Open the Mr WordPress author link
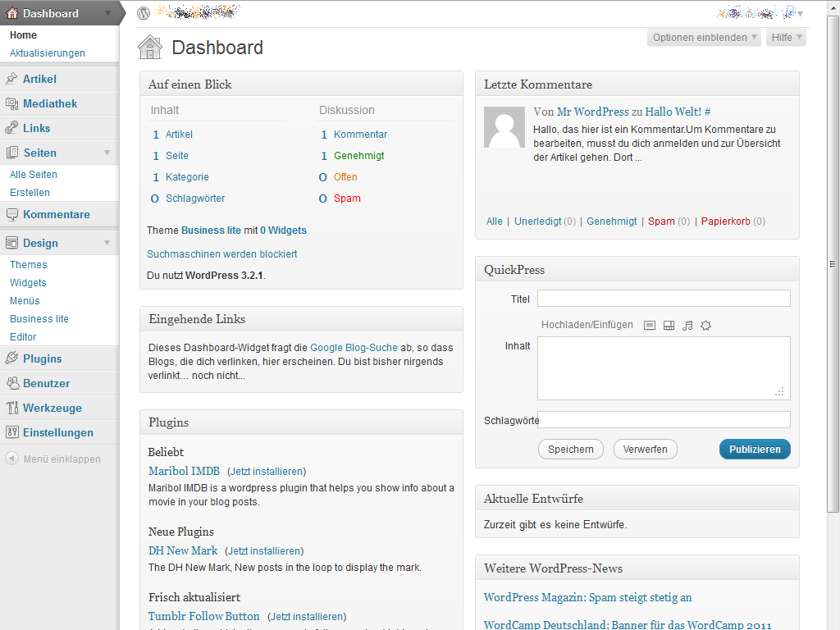The image size is (840, 630). 592,112
